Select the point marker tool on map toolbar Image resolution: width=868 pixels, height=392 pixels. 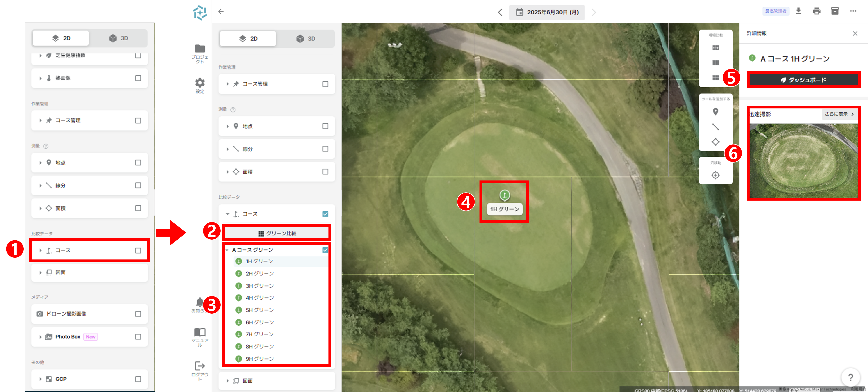[715, 112]
